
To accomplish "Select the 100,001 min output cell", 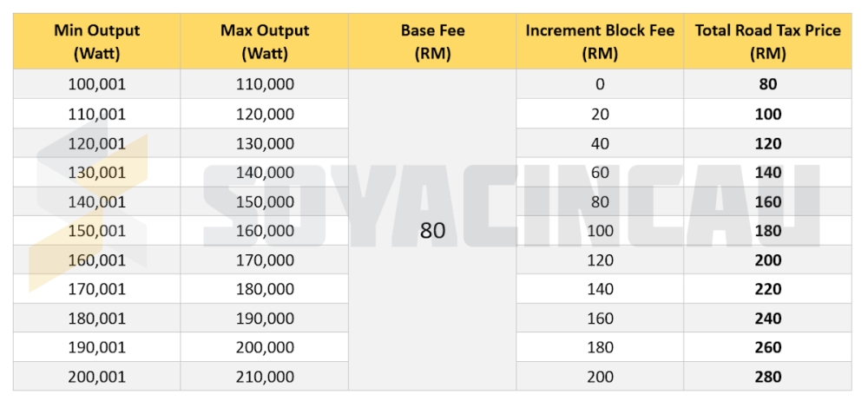I will pyautogui.click(x=96, y=84).
